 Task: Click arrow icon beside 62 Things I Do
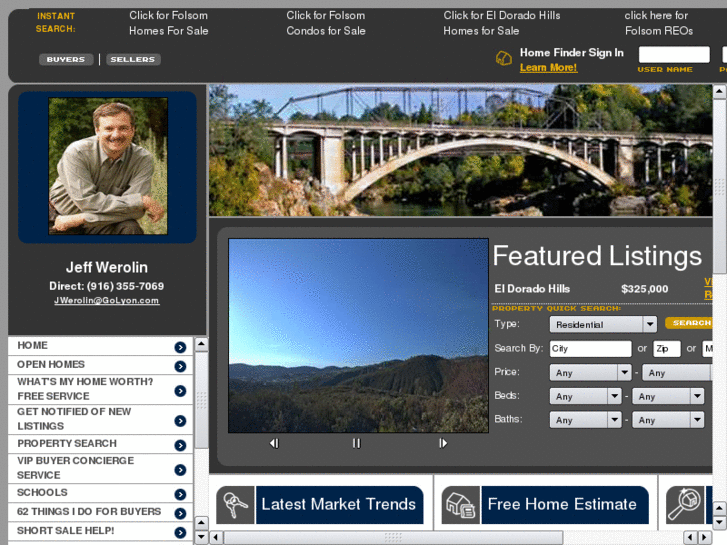(x=180, y=513)
